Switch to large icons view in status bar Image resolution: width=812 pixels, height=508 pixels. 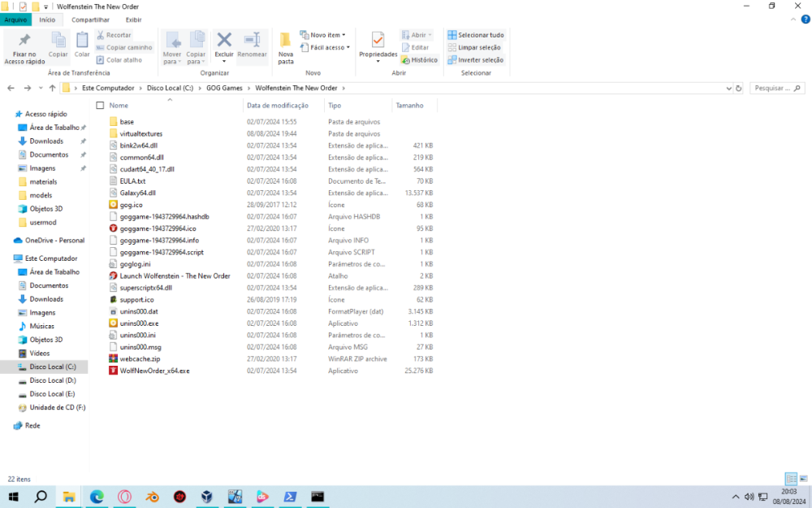coord(803,479)
